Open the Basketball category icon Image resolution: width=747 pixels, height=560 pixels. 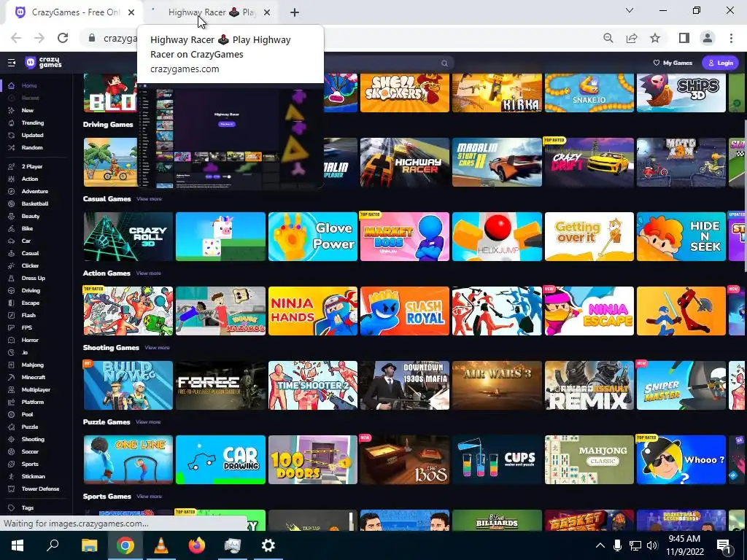coord(12,204)
